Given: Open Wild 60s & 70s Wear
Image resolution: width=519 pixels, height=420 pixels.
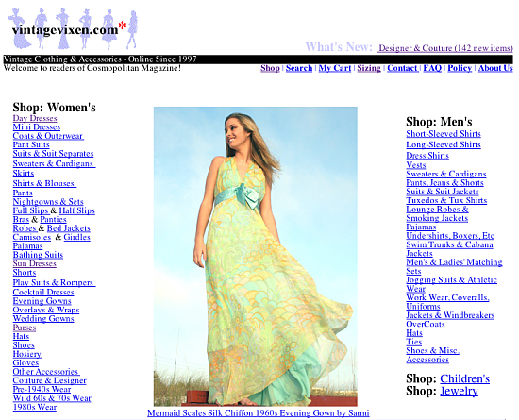Looking at the screenshot, I should [52, 398].
